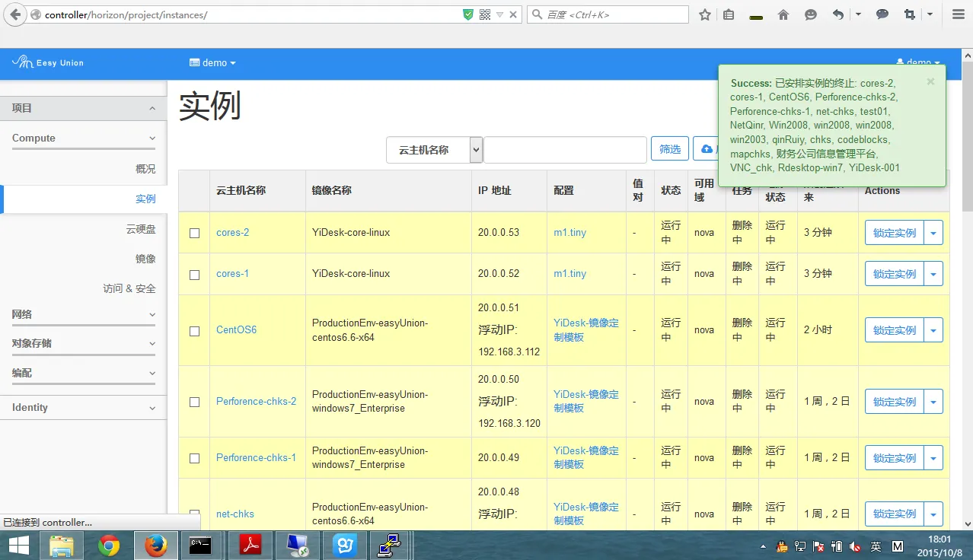Tick the checkbox for cores-2
The width and height of the screenshot is (973, 560).
(x=195, y=233)
